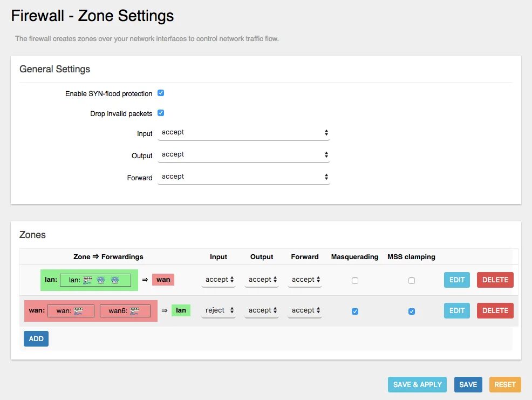
Task: Delete the wan zone
Action: (x=495, y=310)
